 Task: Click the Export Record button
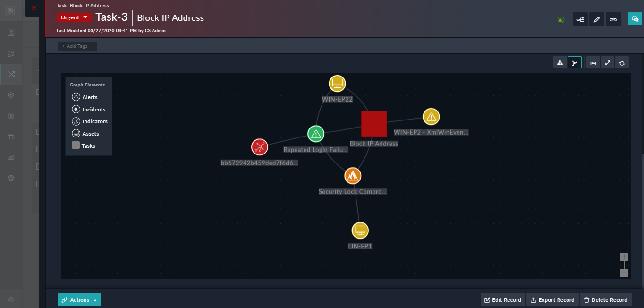(x=552, y=299)
